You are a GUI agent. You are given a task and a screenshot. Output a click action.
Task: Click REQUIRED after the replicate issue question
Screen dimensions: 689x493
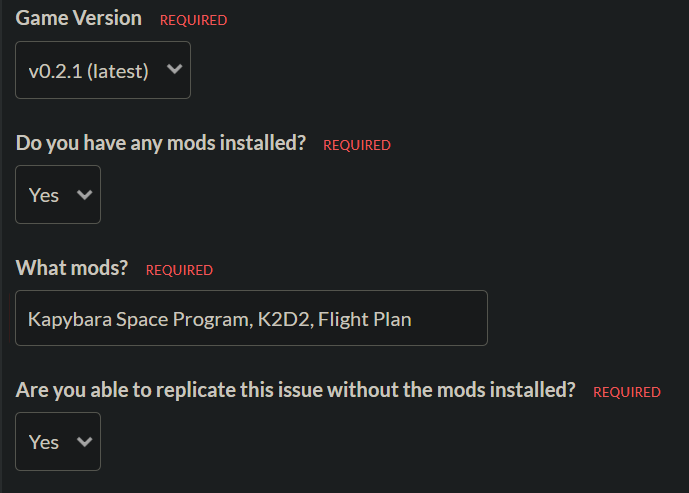click(626, 392)
